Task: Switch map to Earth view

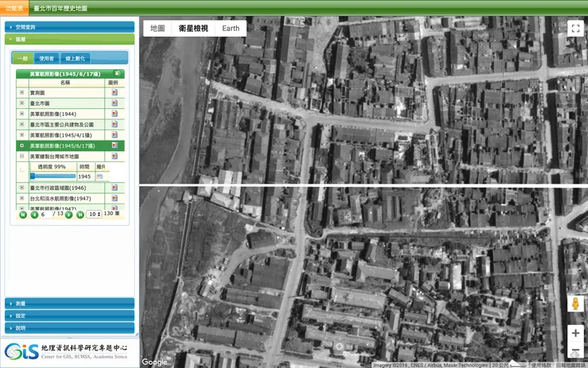Action: pos(230,28)
